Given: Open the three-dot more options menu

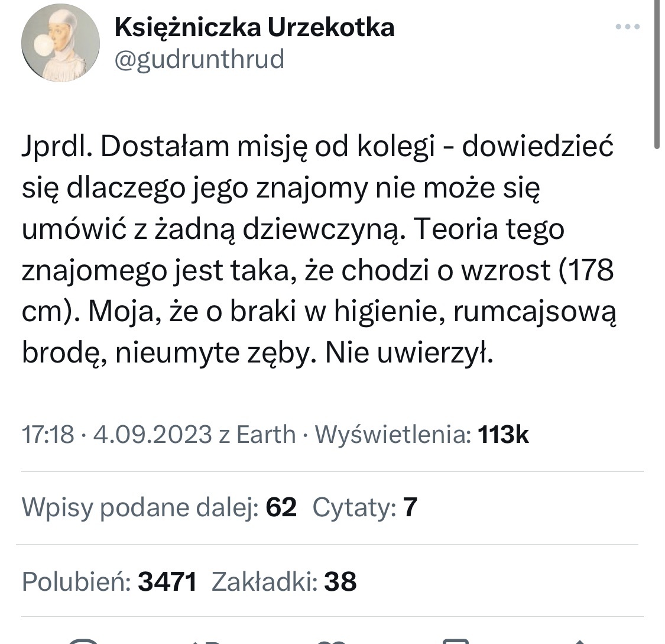Looking at the screenshot, I should coord(627,27).
